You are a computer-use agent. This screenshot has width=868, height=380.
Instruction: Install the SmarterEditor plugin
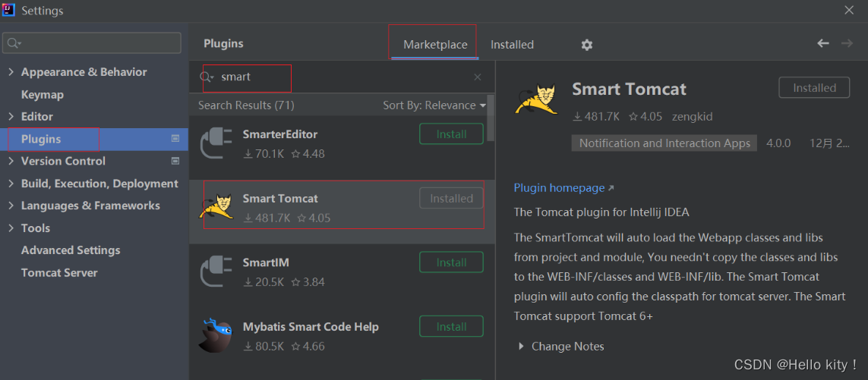tap(451, 133)
